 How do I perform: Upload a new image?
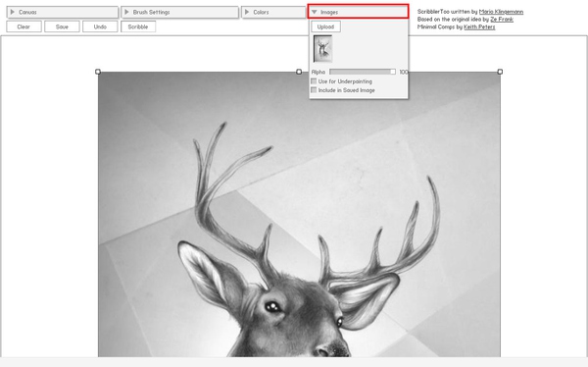(x=325, y=26)
